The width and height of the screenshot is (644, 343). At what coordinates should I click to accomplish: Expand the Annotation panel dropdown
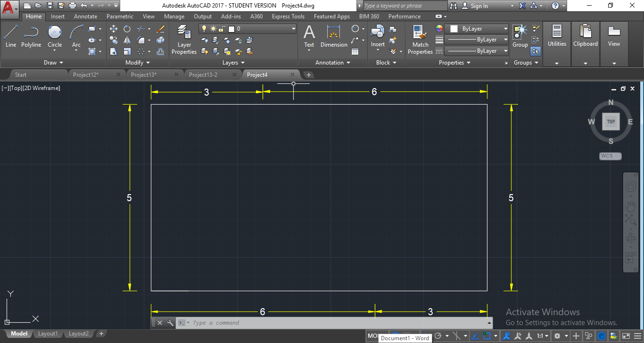point(333,63)
